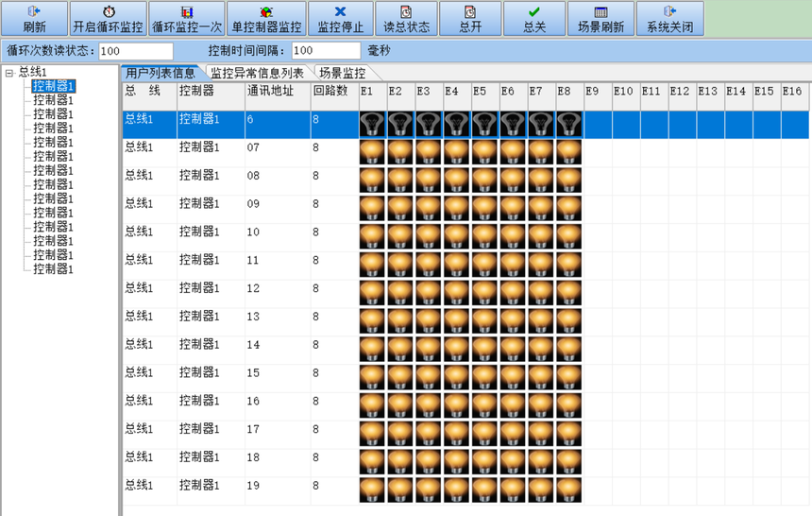The image size is (812, 516).
Task: Start loop monitoring with 开启循环监控
Action: (x=109, y=19)
